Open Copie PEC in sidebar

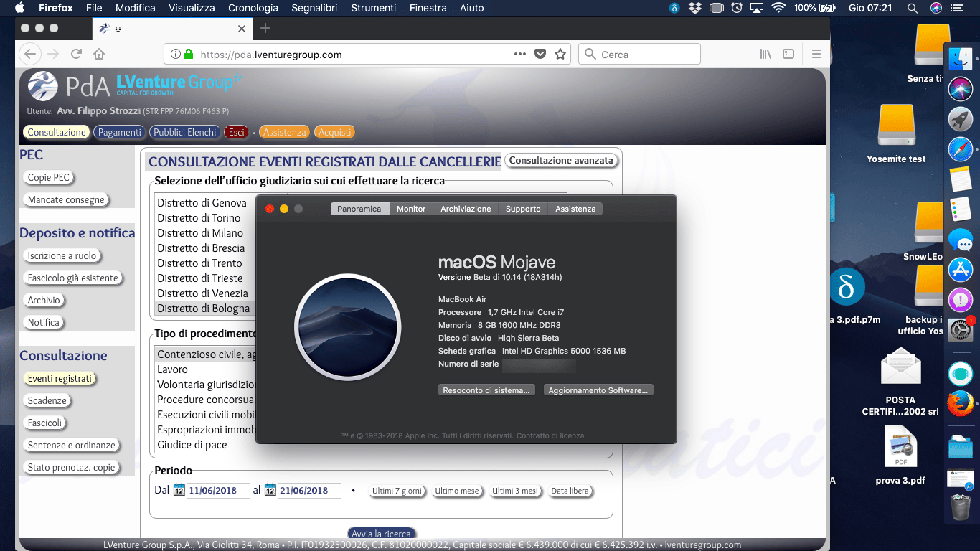[49, 177]
